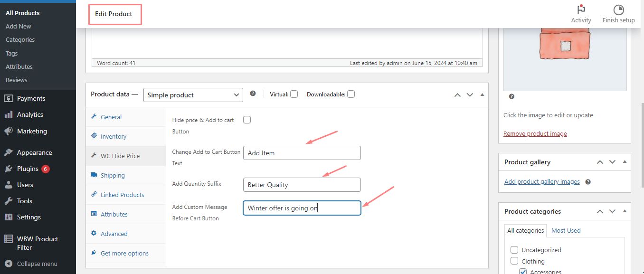This screenshot has height=274, width=644.
Task: Click help icon next to product type
Action: [x=253, y=94]
